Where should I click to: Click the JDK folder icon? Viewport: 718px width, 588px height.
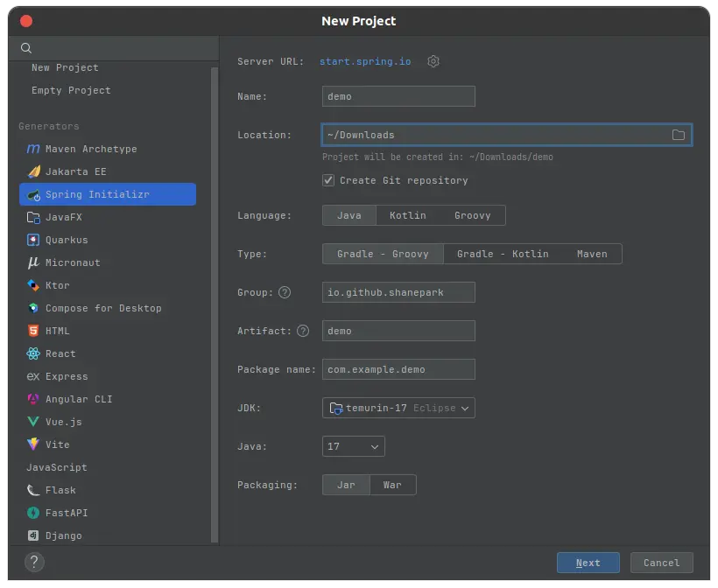[336, 408]
